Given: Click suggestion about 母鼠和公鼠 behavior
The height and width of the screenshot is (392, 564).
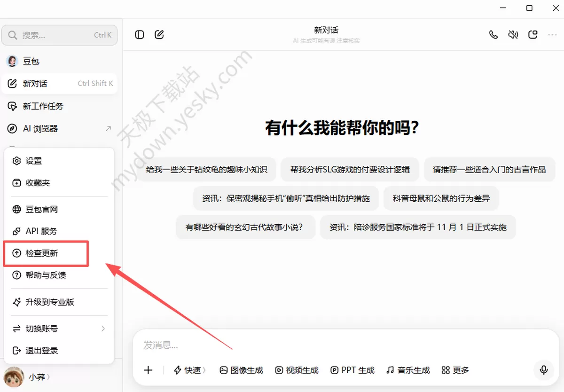Looking at the screenshot, I should point(441,198).
